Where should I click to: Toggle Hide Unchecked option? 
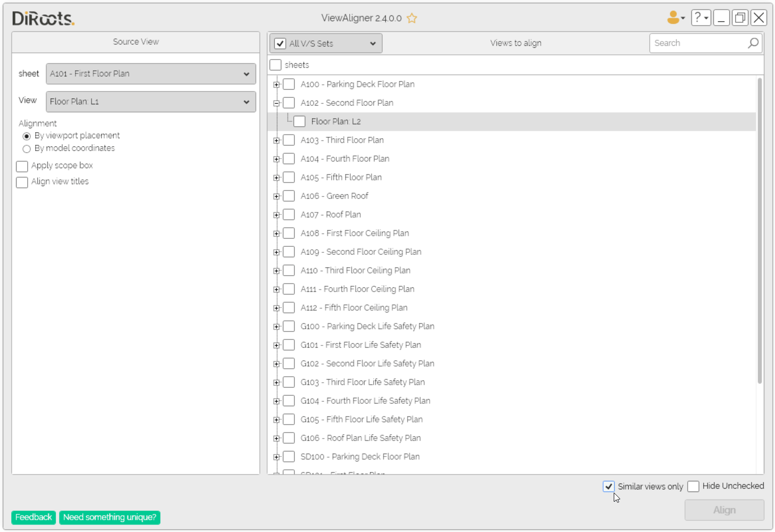click(x=693, y=486)
